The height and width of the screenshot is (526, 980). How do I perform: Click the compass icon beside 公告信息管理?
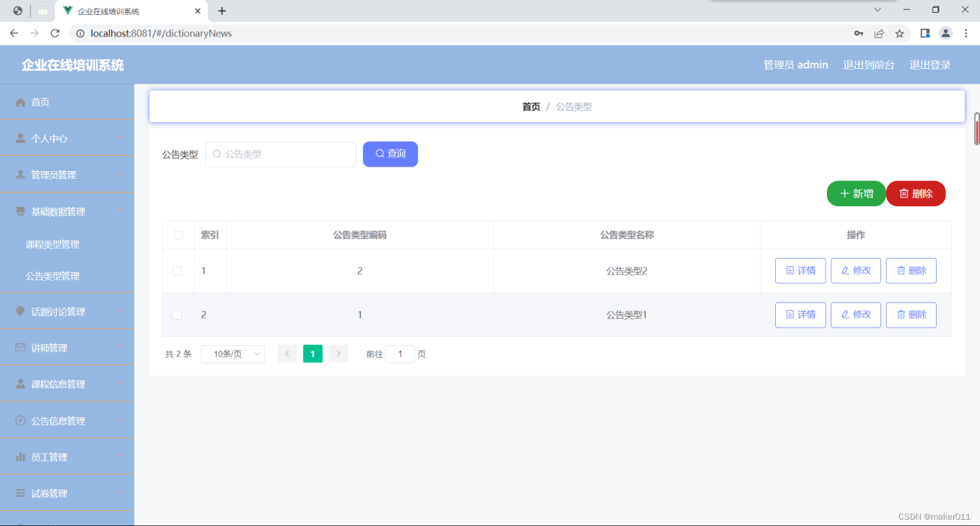(x=20, y=420)
